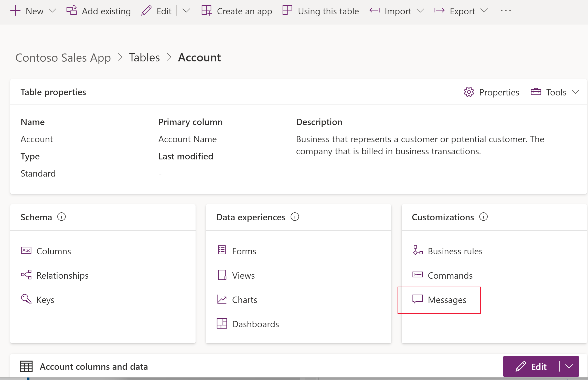Select the Keys schema icon
The image size is (588, 380).
27,299
